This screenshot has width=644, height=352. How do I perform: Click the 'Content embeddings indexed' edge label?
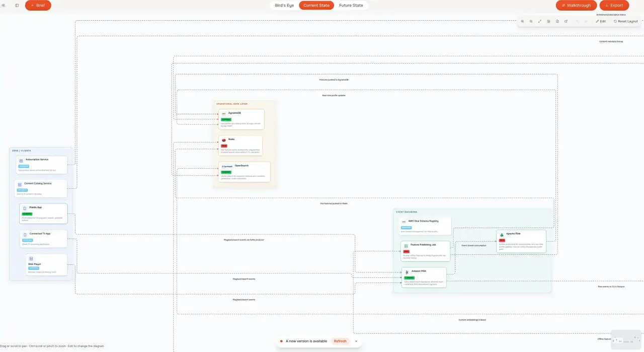[x=472, y=319]
